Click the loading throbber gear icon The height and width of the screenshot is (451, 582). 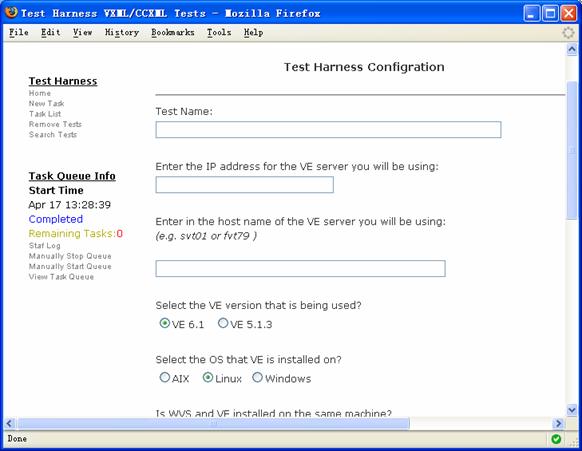coord(568,33)
